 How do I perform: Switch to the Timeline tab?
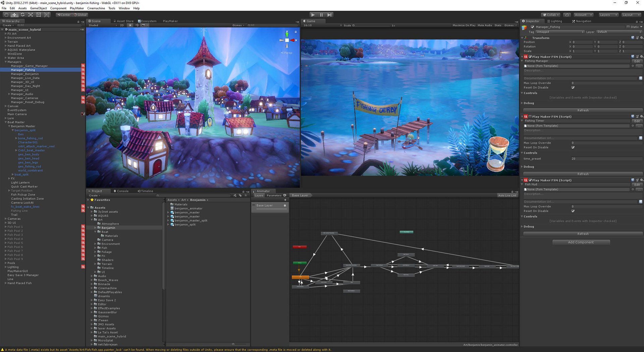[145, 191]
